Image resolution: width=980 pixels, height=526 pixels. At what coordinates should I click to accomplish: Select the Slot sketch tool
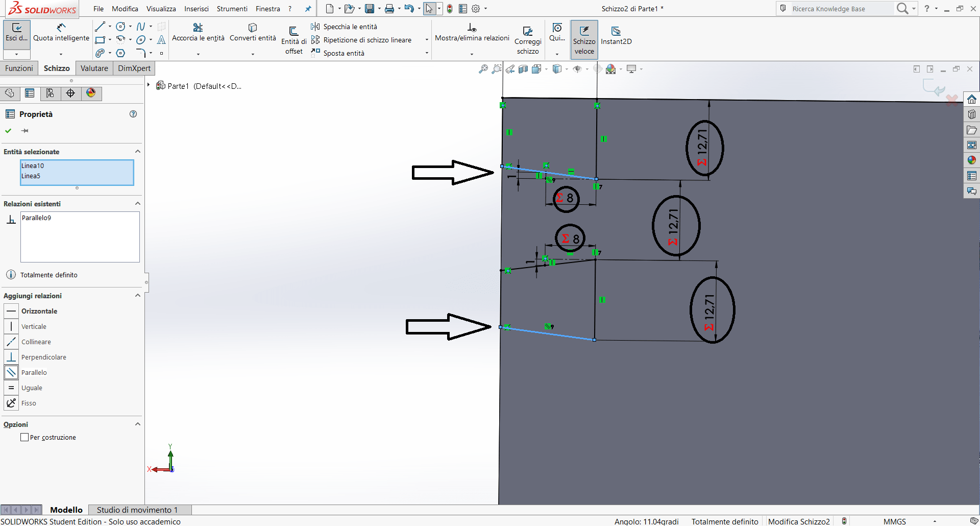coord(100,53)
